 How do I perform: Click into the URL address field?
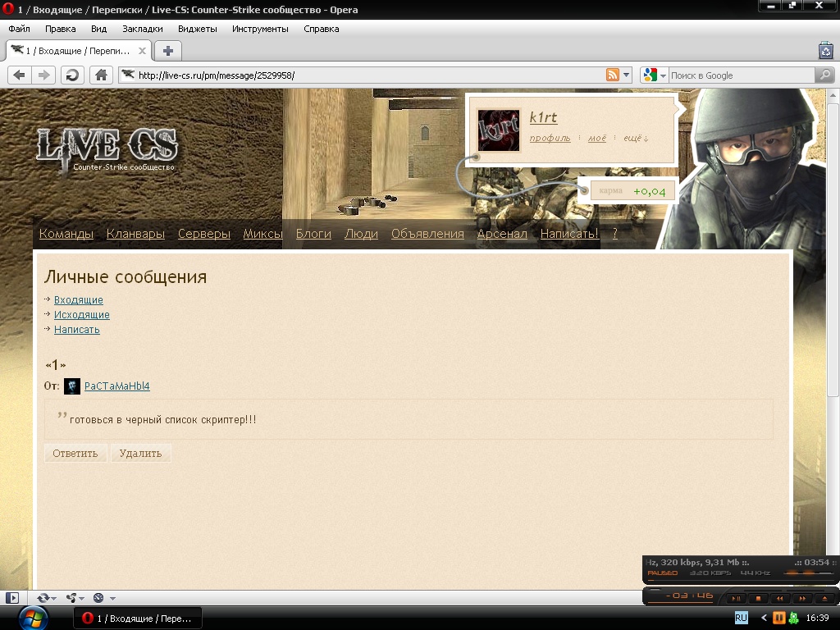(x=370, y=75)
